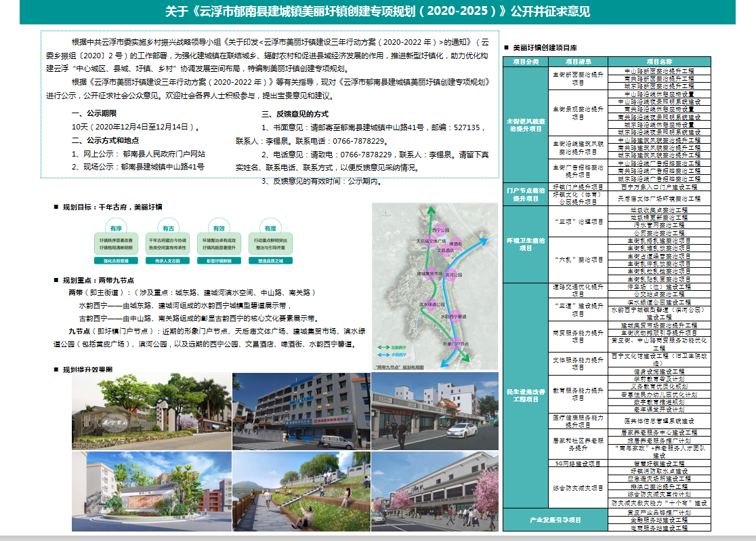Click the 项目清单 column header
Image resolution: width=756 pixels, height=541 pixels.
[x=578, y=62]
